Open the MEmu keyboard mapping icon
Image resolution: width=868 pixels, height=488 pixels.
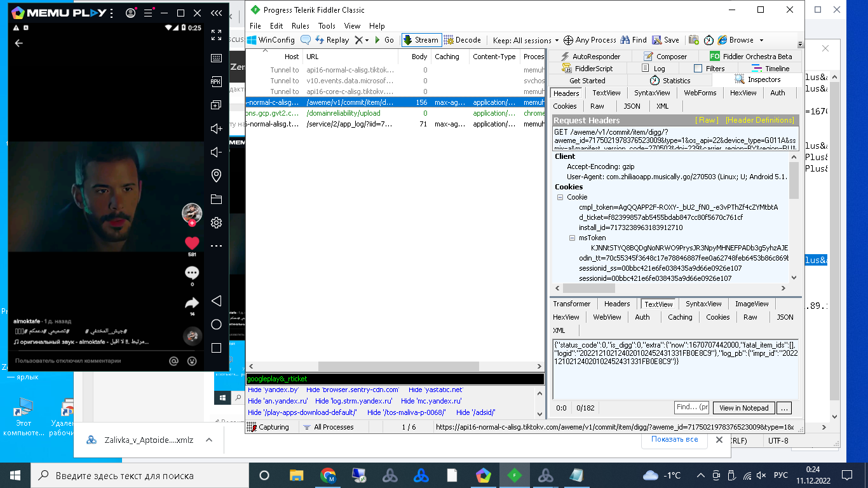(216, 58)
